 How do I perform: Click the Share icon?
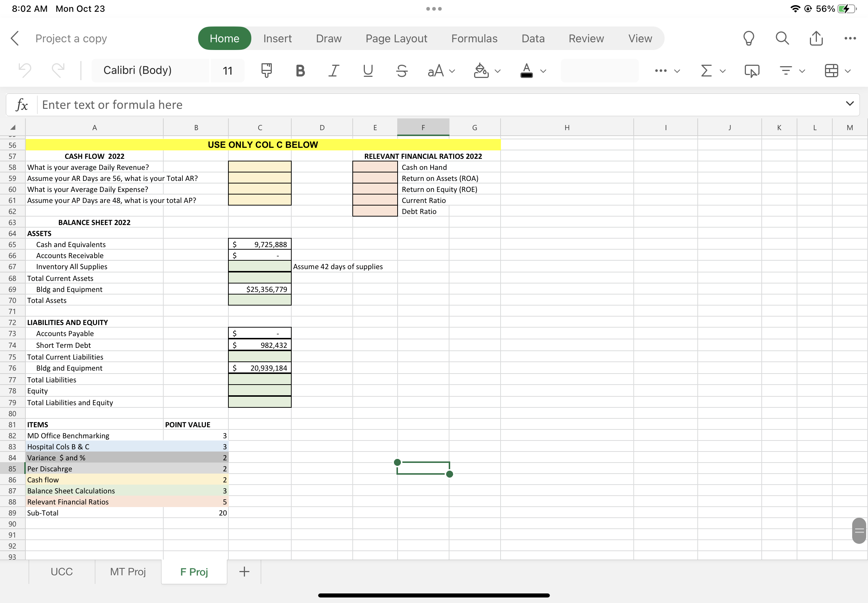(816, 38)
